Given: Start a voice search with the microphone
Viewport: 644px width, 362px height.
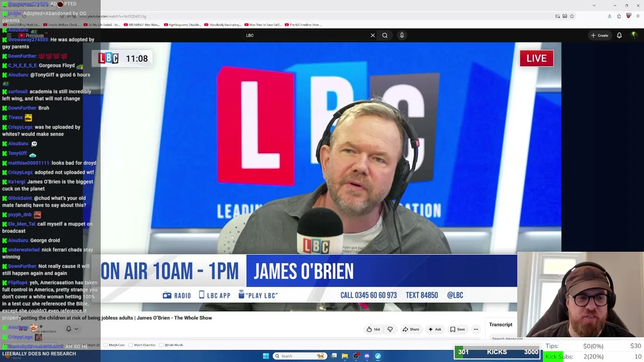Looking at the screenshot, I should click(x=401, y=35).
